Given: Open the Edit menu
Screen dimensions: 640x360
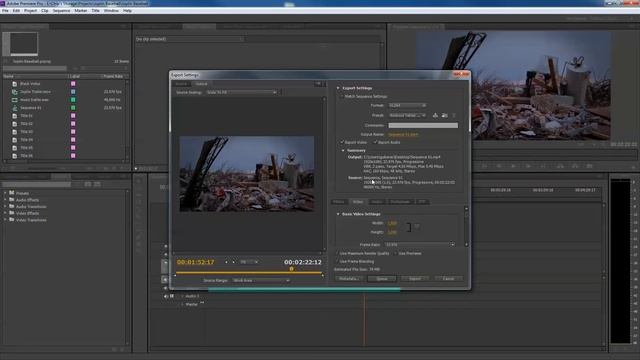Looking at the screenshot, I should 16,11.
